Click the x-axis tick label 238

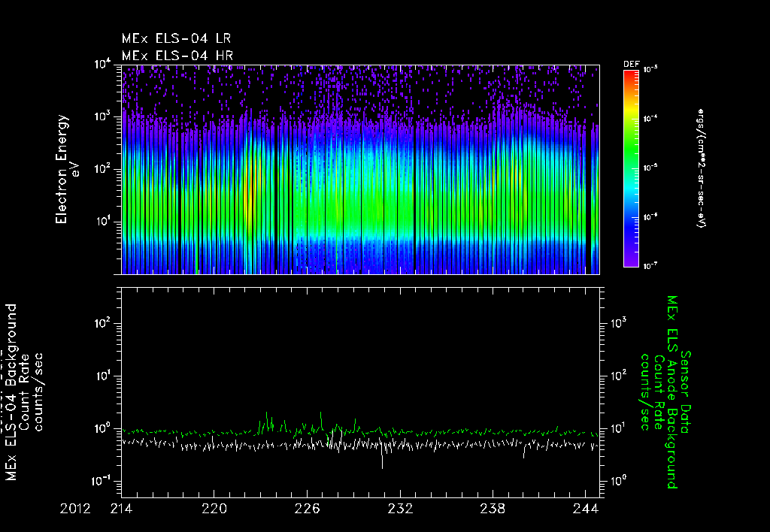[x=493, y=509]
